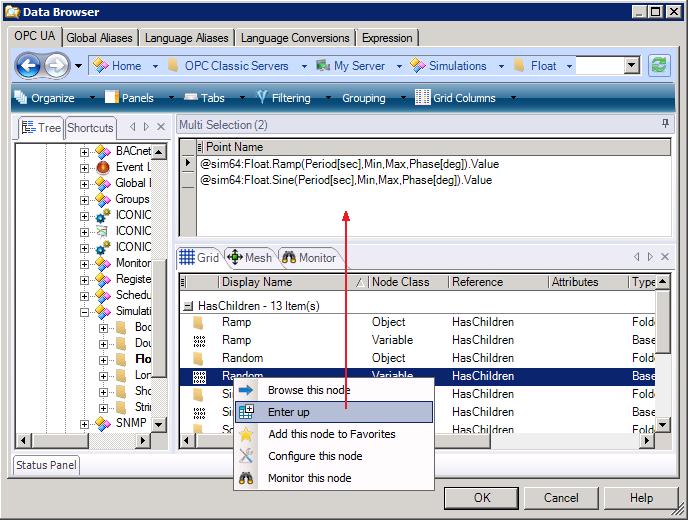Close the Tree panel with X
This screenshot has height=520, width=688.
click(x=161, y=128)
